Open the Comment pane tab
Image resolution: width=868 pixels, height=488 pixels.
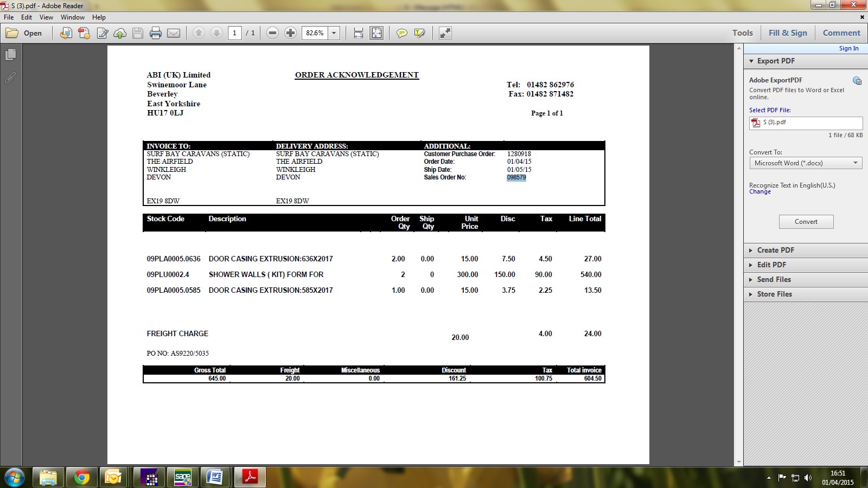[x=841, y=33]
